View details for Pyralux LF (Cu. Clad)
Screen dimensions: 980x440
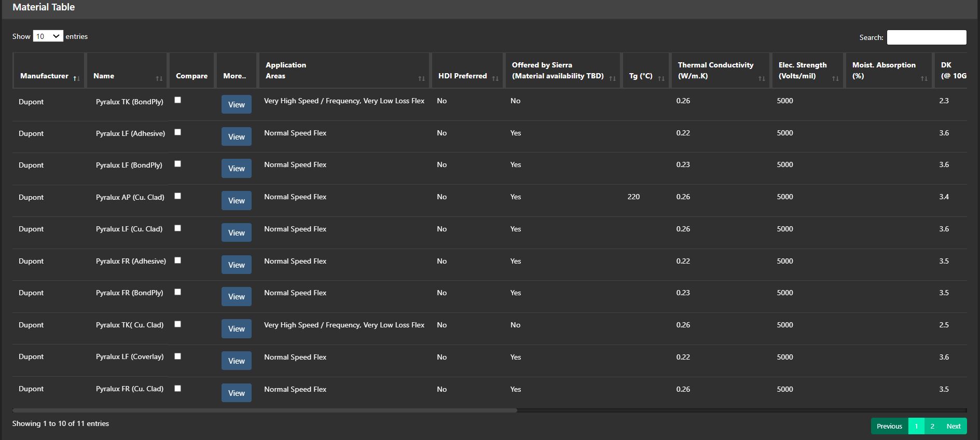point(237,232)
